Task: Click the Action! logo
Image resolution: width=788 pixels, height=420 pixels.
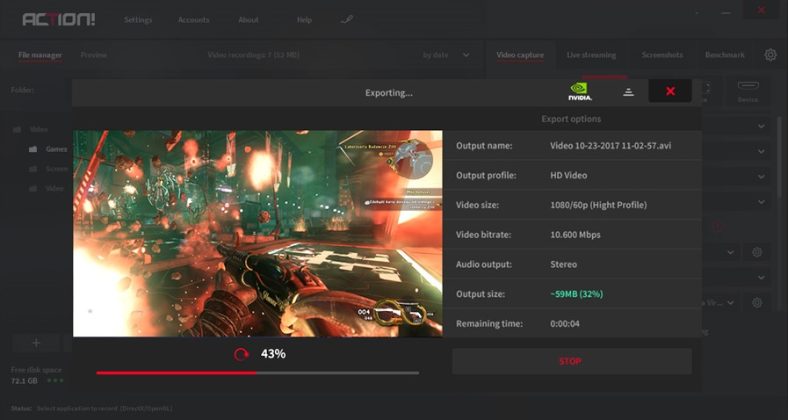Action: (59, 20)
